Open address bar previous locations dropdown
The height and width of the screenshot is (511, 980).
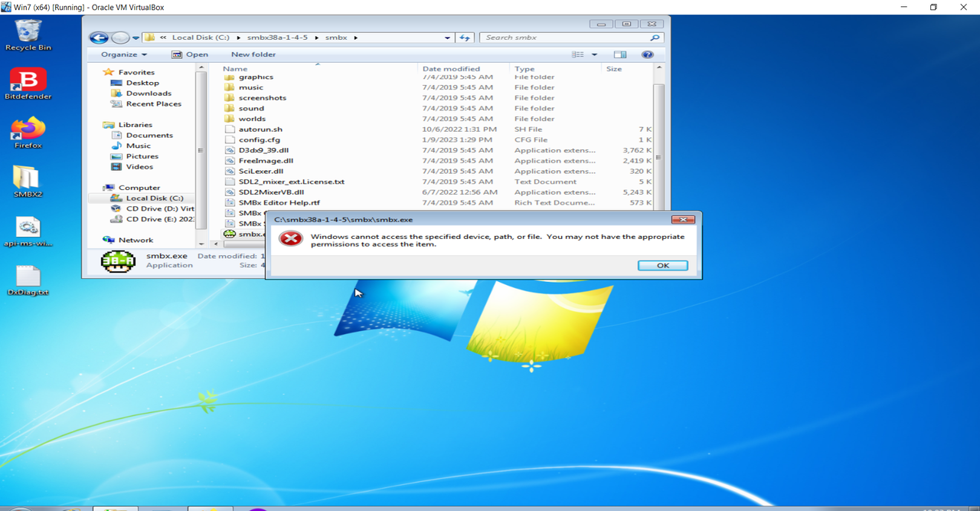tap(447, 38)
